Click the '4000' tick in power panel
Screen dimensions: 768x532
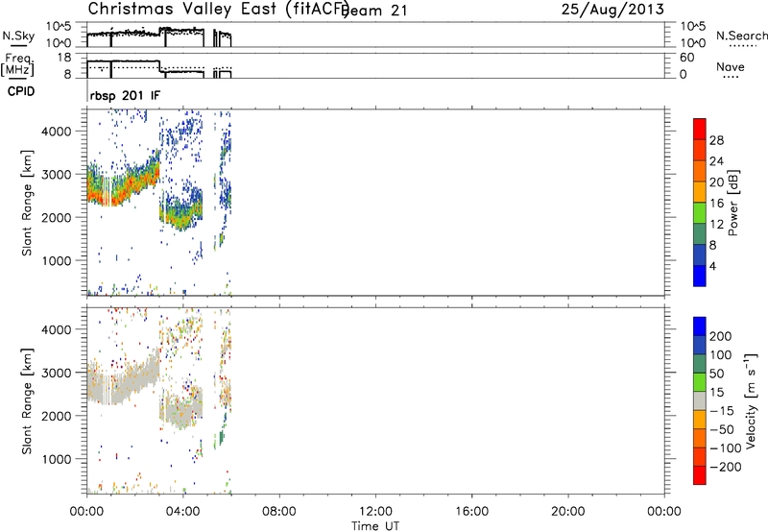point(57,132)
